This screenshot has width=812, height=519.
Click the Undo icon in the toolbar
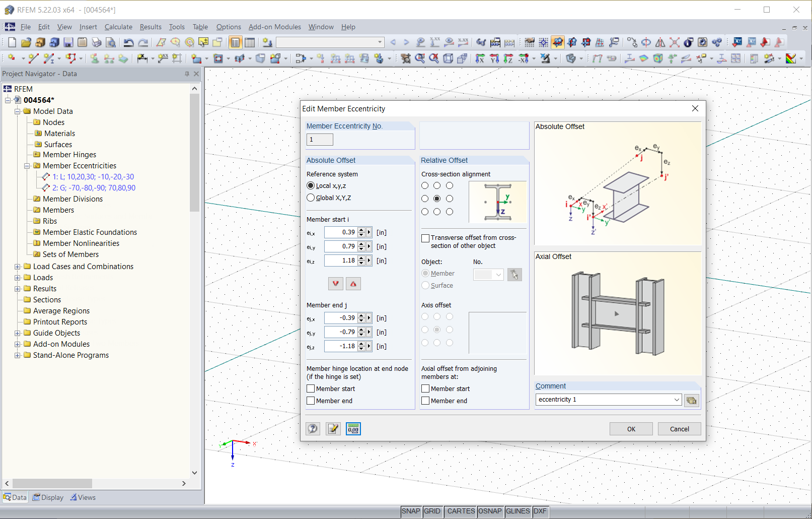129,43
